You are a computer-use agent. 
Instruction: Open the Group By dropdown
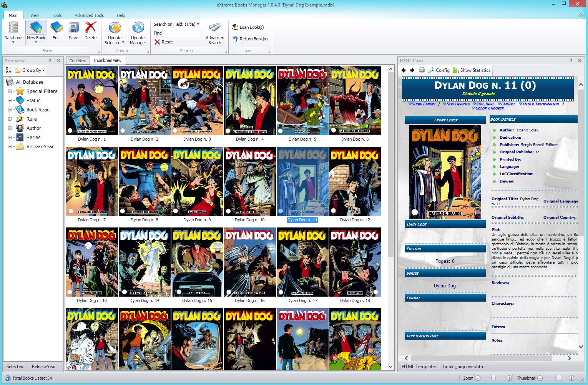coord(30,70)
